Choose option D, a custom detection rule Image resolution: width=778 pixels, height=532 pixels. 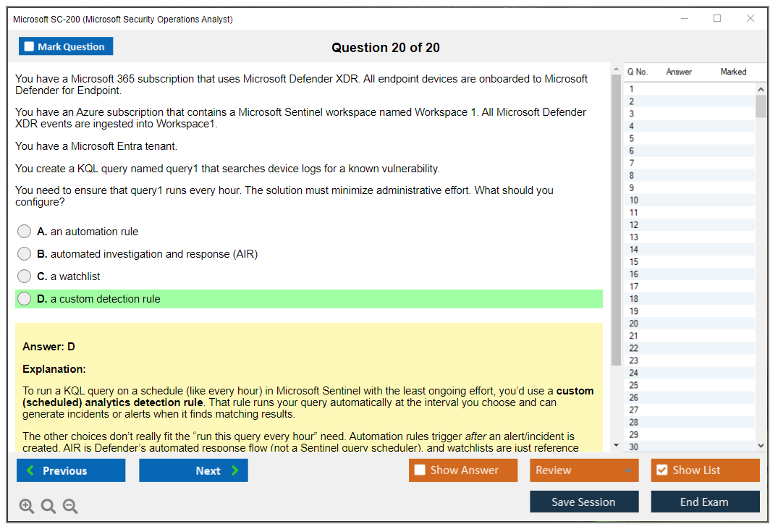[x=25, y=299]
